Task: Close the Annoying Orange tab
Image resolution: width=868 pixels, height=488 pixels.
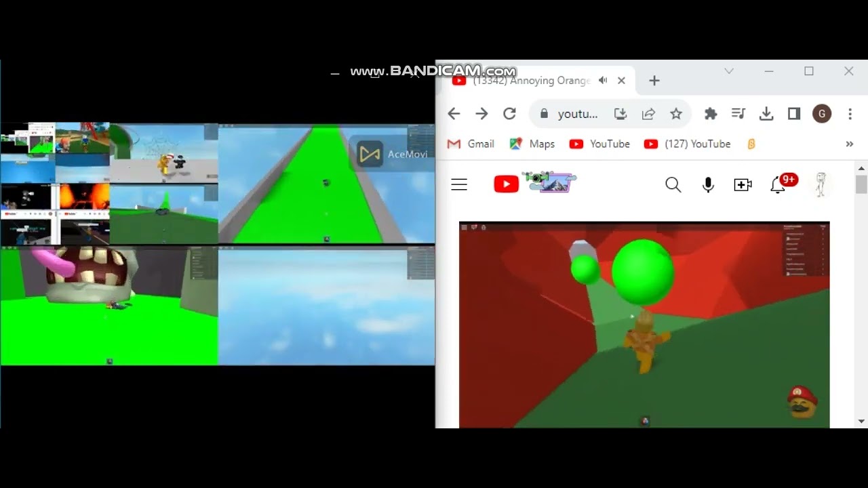Action: click(x=621, y=81)
